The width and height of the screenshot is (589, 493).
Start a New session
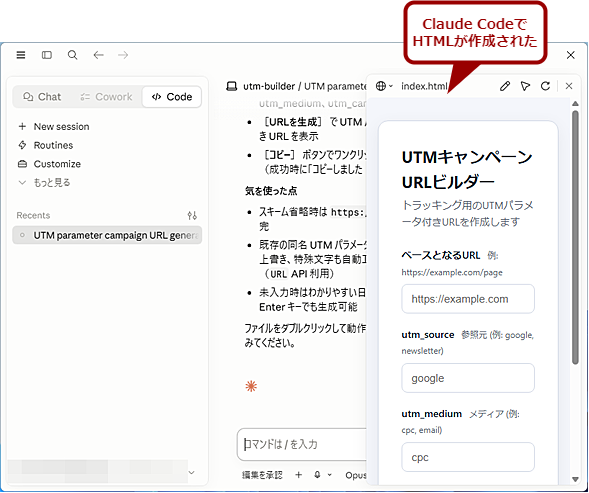point(54,127)
